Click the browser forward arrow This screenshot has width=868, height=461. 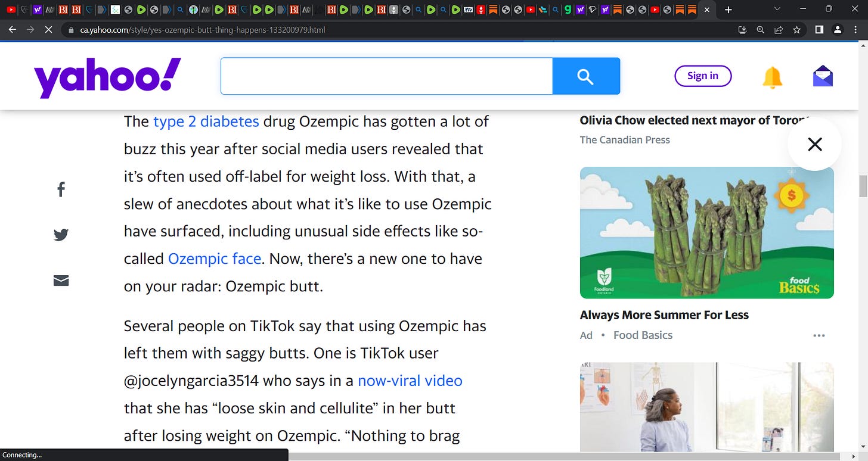30,29
